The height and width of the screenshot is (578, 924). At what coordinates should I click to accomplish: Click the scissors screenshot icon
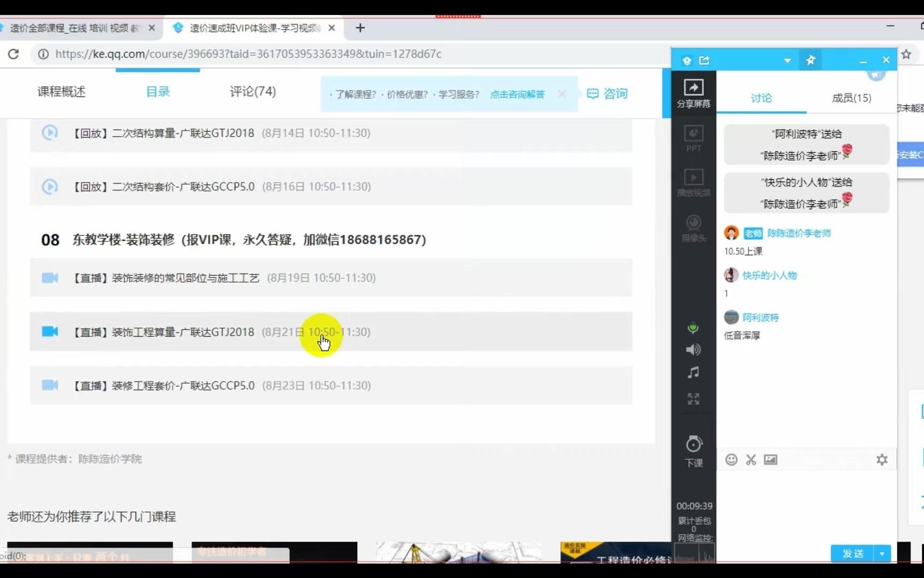coord(751,460)
